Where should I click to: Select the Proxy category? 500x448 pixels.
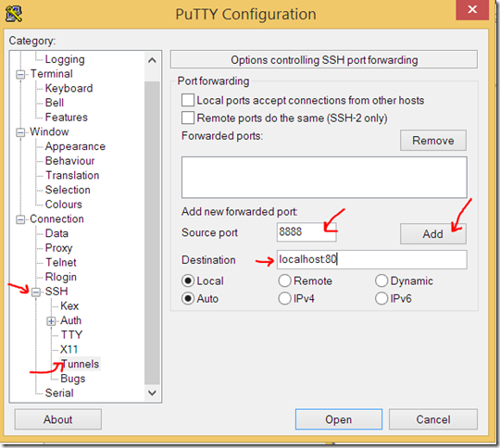(59, 248)
